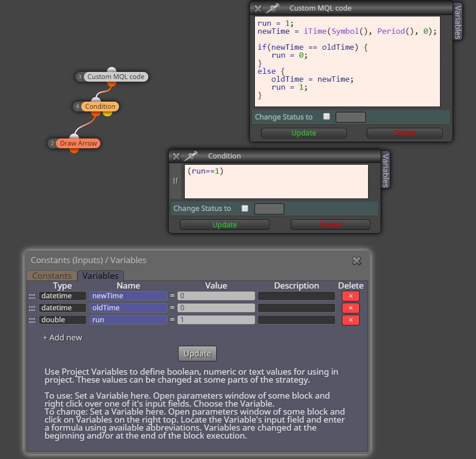Viewport: 476px width, 459px height.
Task: Click the Custom MQL code editor area
Action: [x=347, y=61]
